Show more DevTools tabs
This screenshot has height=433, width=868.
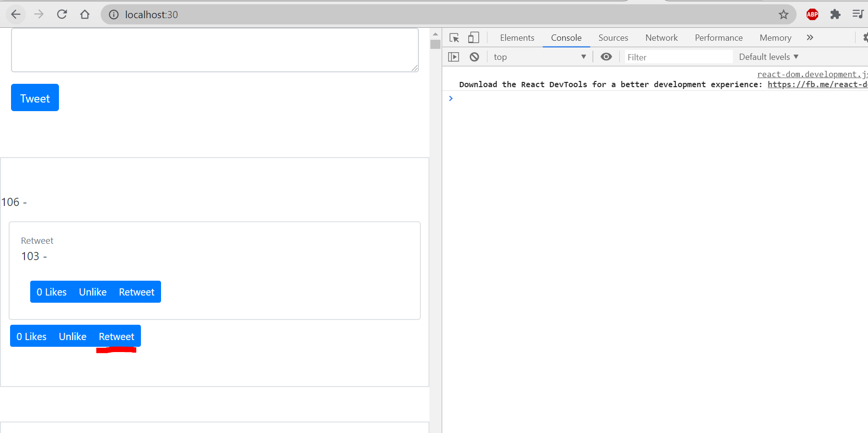810,37
